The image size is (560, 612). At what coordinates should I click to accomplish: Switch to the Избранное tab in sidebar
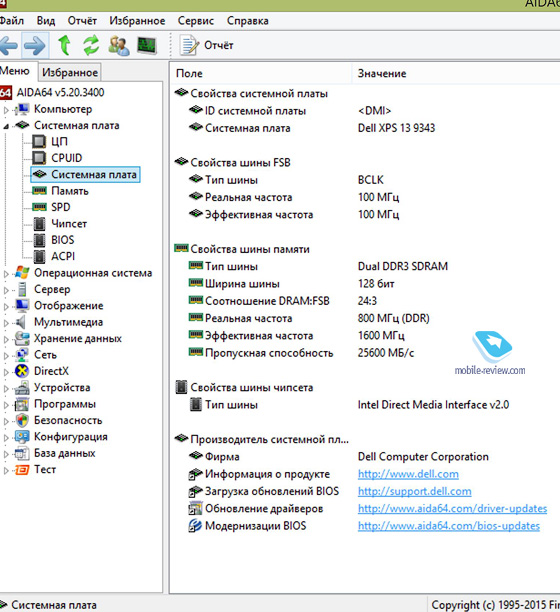coord(70,73)
